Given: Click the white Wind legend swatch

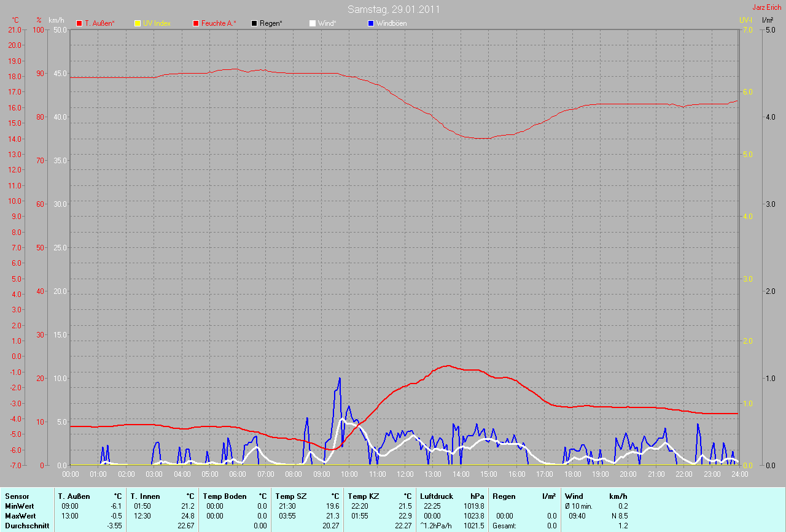Looking at the screenshot, I should (x=313, y=23).
